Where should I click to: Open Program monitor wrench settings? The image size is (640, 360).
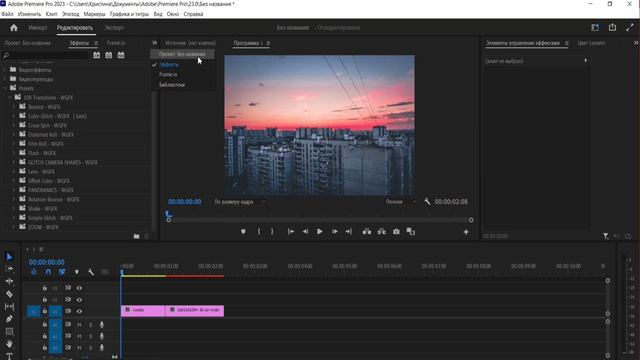point(427,201)
